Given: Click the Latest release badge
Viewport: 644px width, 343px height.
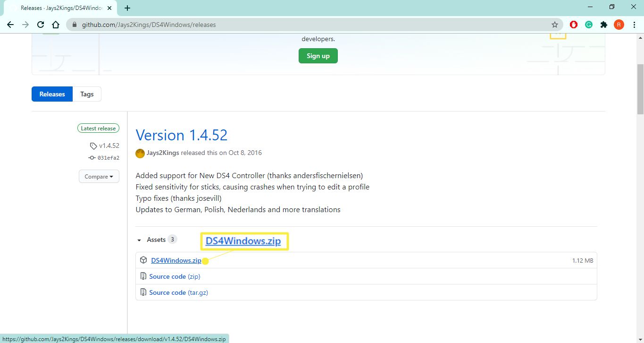Looking at the screenshot, I should (98, 128).
